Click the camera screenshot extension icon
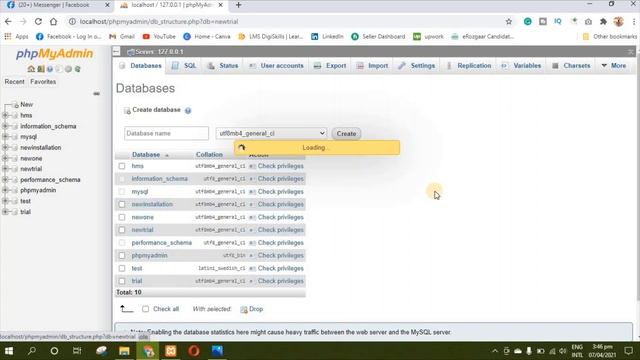The height and width of the screenshot is (360, 640). 588,22
